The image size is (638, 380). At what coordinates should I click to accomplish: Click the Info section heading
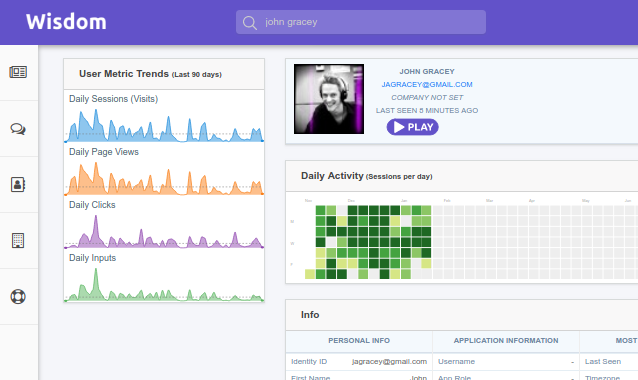[x=310, y=315]
